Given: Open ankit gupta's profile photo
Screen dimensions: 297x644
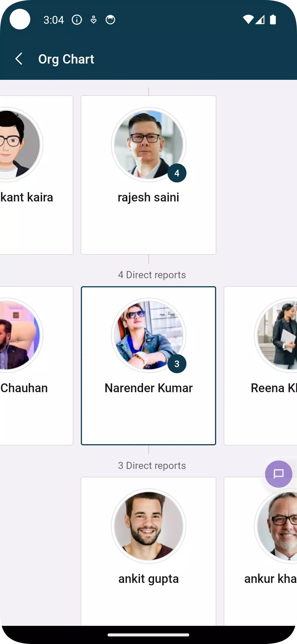Looking at the screenshot, I should click(x=148, y=526).
